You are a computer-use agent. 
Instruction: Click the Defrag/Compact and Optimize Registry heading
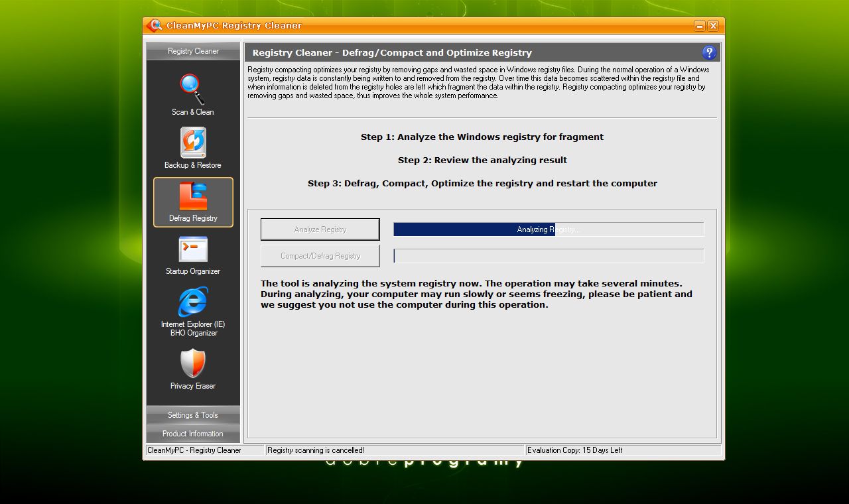pos(392,53)
